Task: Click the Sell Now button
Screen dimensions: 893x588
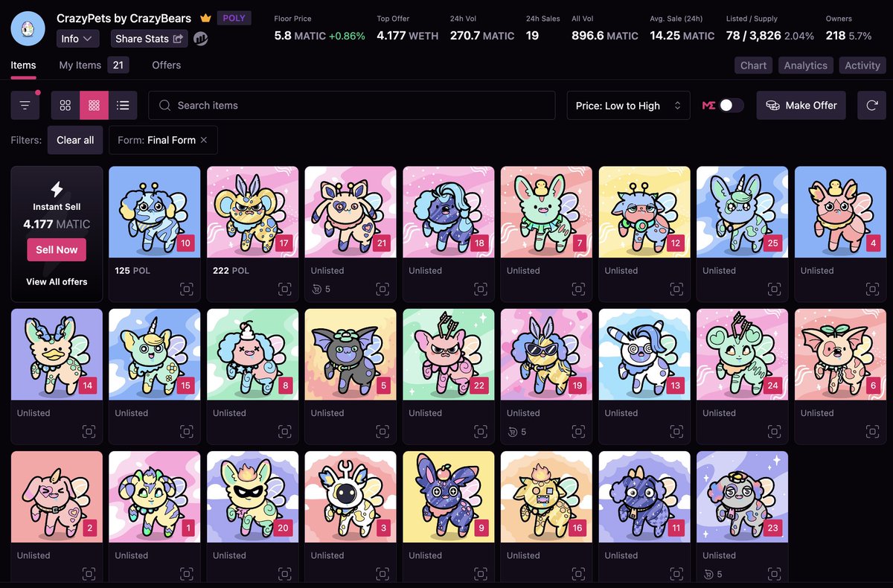Action: tap(57, 249)
